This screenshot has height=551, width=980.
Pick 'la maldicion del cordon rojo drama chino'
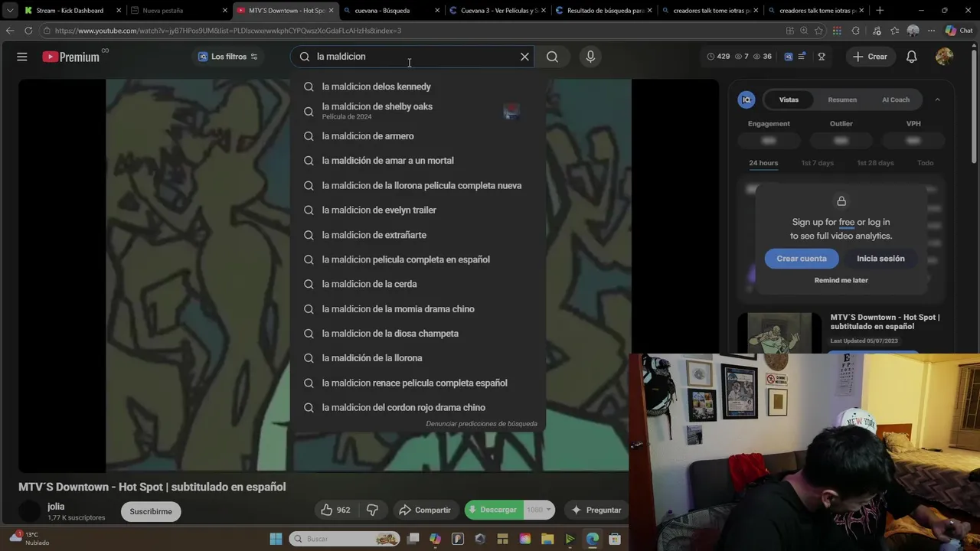coord(418,407)
